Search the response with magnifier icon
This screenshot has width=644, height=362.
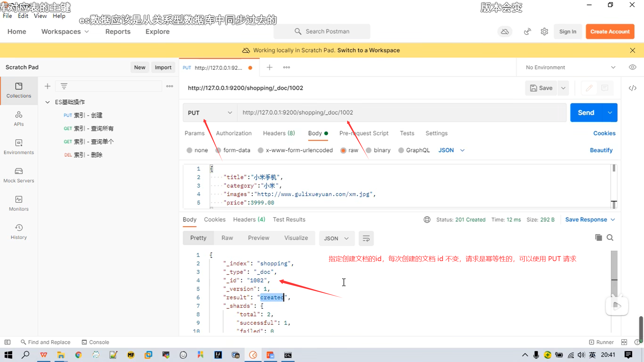tap(610, 238)
